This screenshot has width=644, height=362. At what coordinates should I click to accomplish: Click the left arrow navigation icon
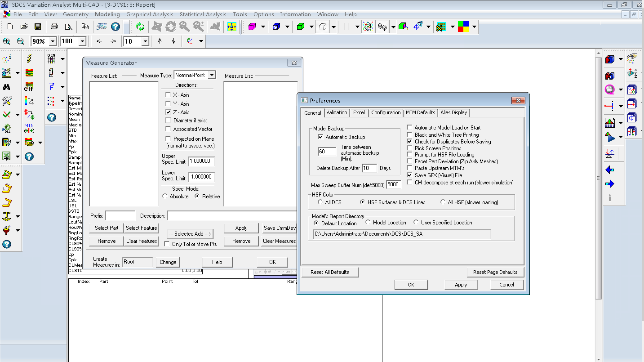99,41
